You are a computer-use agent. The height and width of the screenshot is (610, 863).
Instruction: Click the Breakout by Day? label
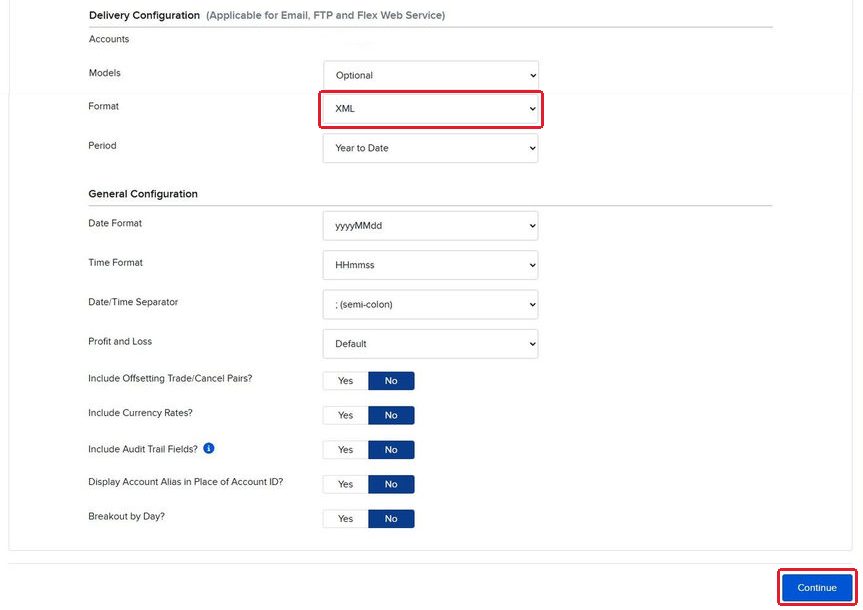click(127, 516)
